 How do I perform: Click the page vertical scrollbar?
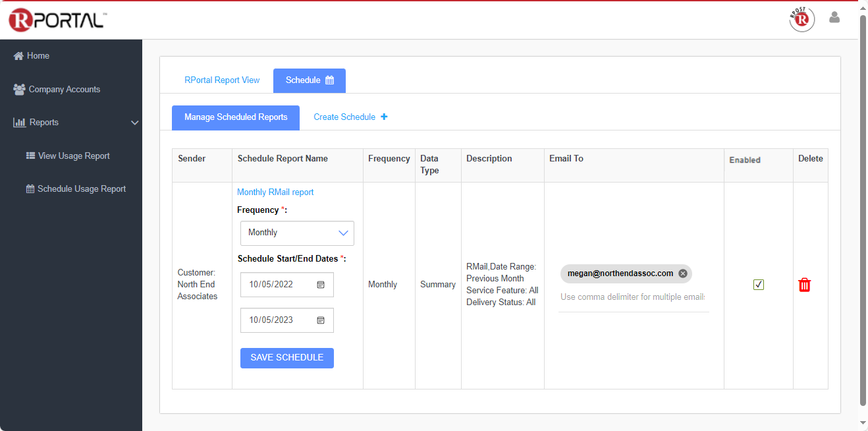tap(863, 211)
